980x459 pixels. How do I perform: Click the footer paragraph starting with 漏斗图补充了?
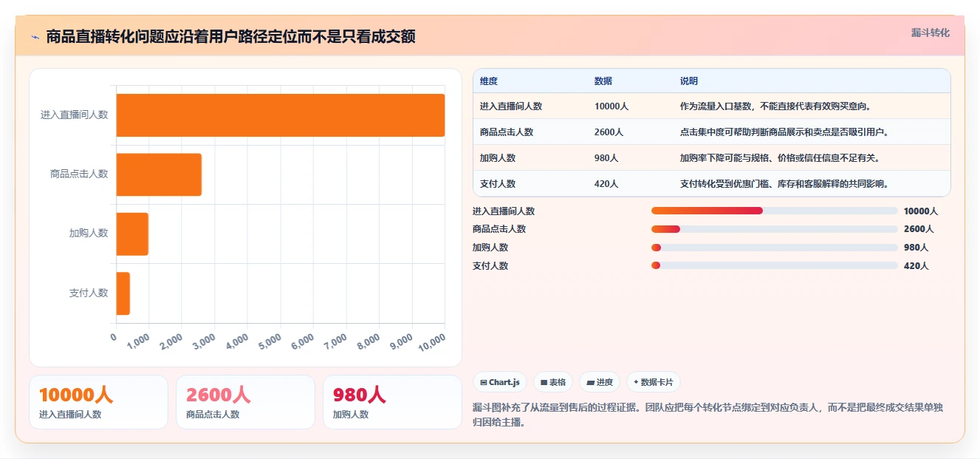click(x=707, y=415)
